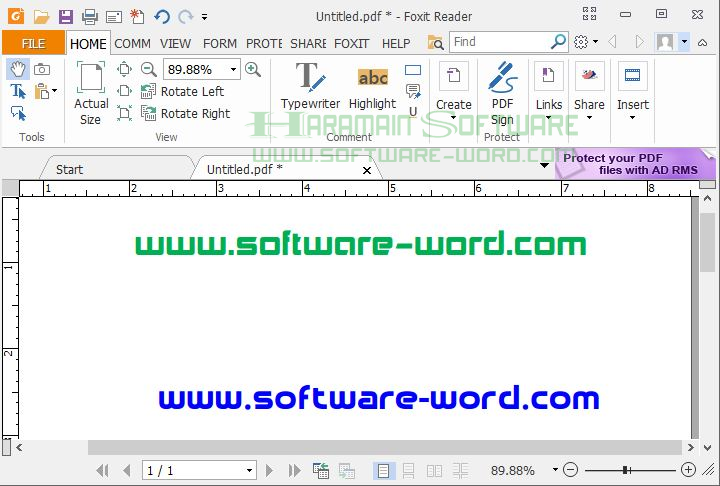
Task: Click the zoom out magnifier in the ribbon
Action: point(149,69)
